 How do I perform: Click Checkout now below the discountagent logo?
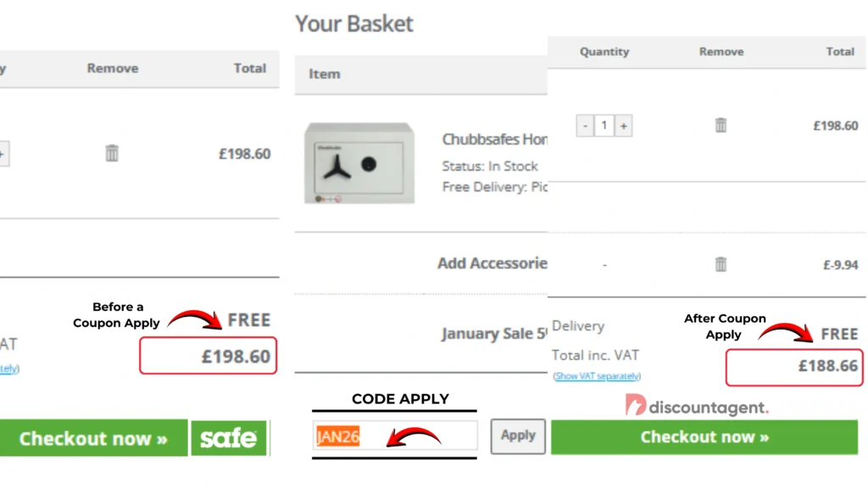pos(704,437)
